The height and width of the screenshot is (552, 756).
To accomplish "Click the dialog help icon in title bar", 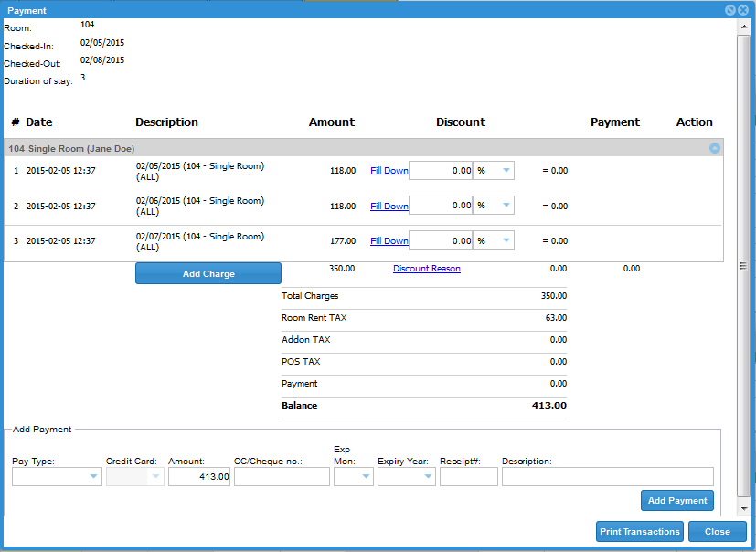I will pos(730,10).
